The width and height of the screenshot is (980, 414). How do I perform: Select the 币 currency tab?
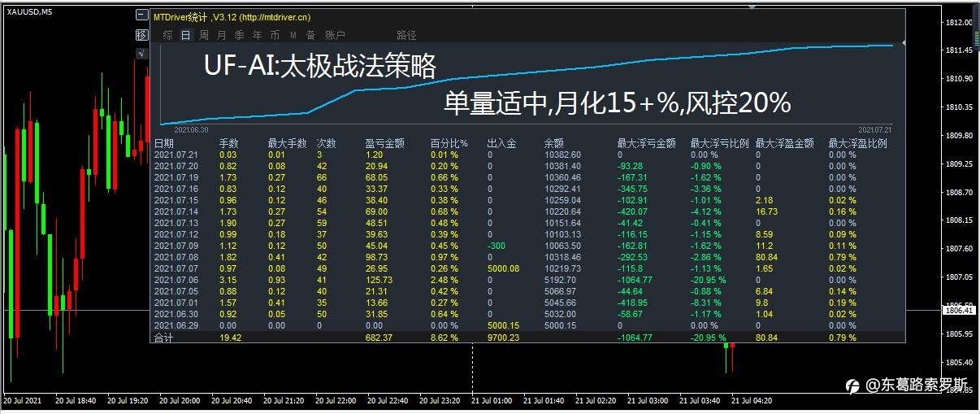pyautogui.click(x=275, y=35)
